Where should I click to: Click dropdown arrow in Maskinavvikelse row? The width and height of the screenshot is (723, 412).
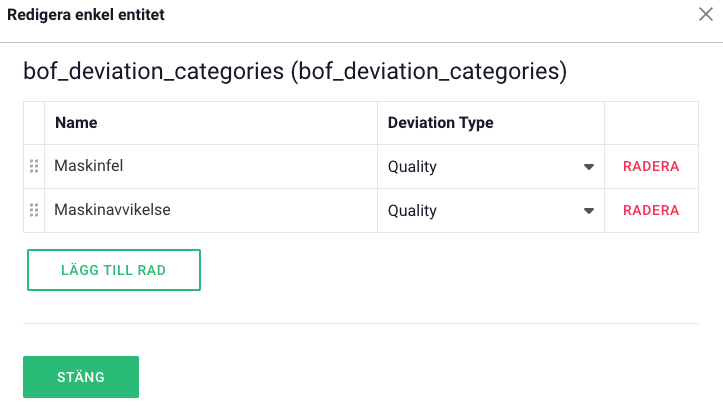click(x=589, y=211)
